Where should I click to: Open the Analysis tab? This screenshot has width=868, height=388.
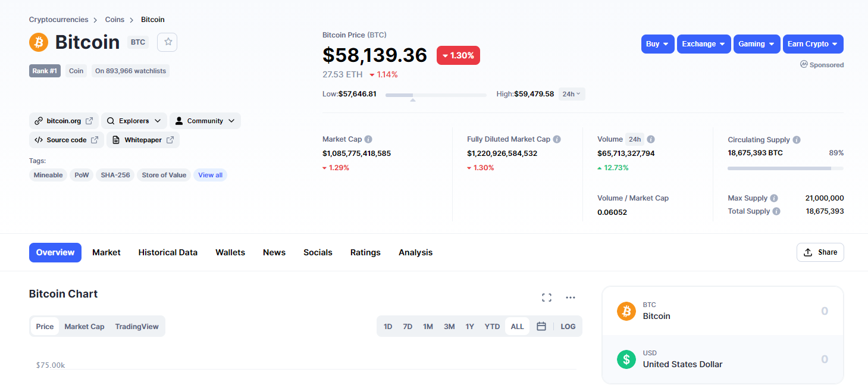(x=415, y=252)
